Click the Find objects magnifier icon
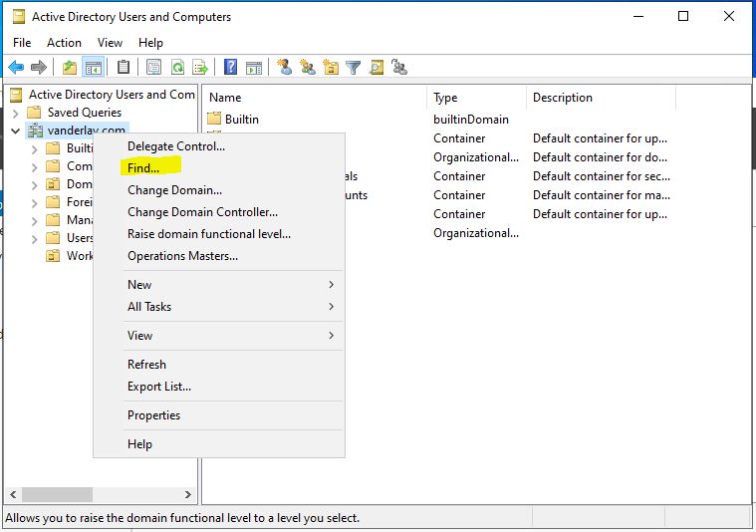 (x=377, y=67)
